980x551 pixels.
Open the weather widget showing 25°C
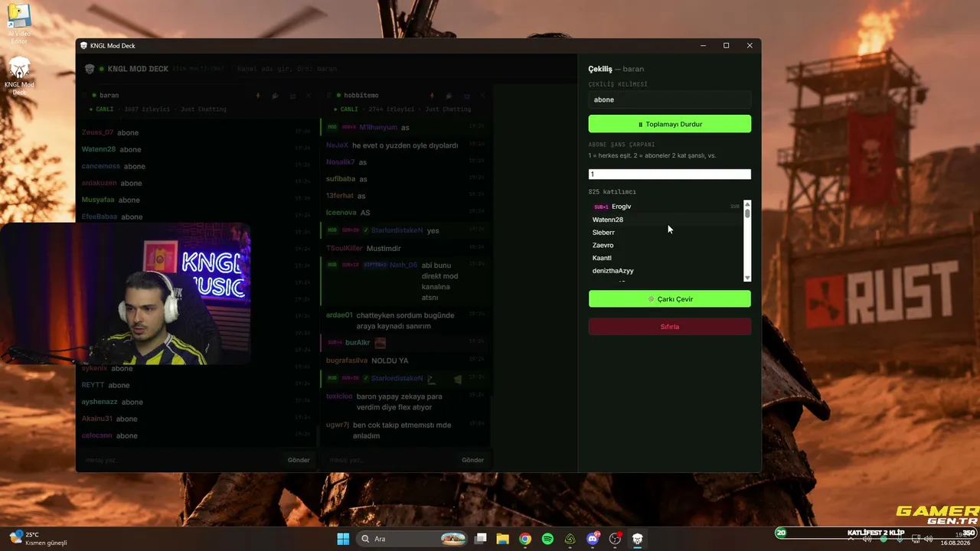38,539
